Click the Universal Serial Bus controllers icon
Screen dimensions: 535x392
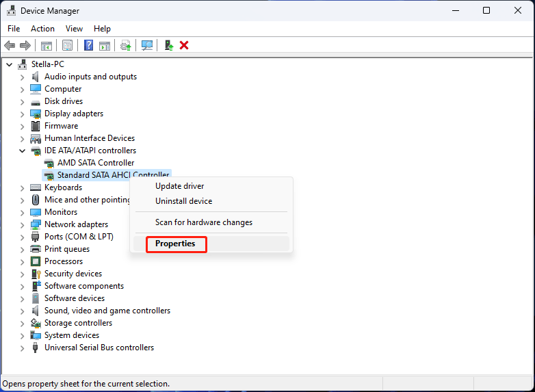(x=35, y=348)
